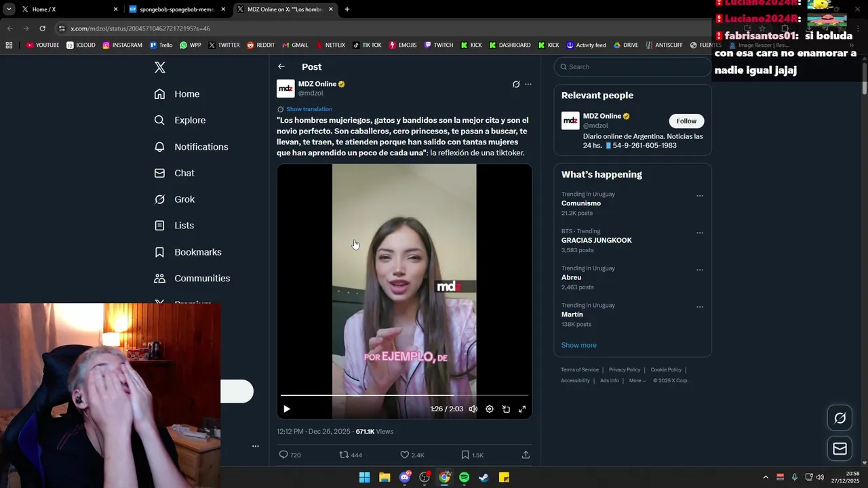This screenshot has width=868, height=488.
Task: Open the GRACIAS JUNGKOOK trend
Action: pos(597,241)
